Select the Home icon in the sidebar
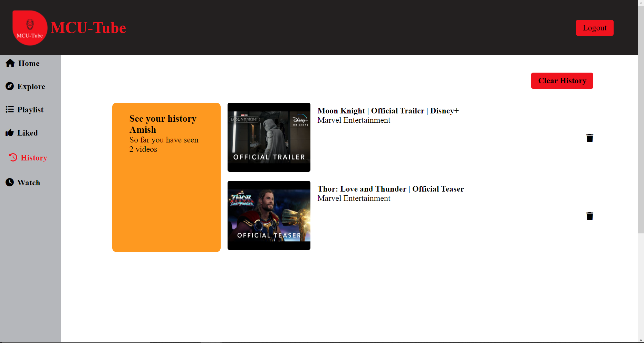Image resolution: width=644 pixels, height=343 pixels. 9,63
